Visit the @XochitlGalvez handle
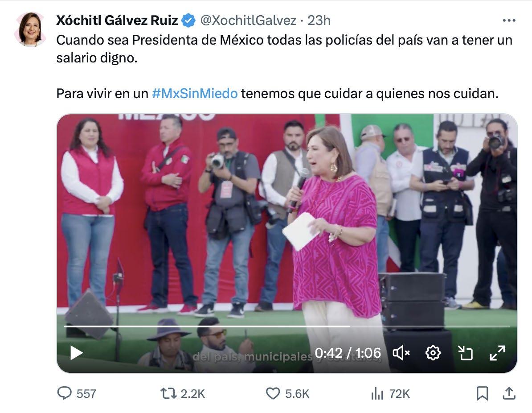 click(248, 21)
